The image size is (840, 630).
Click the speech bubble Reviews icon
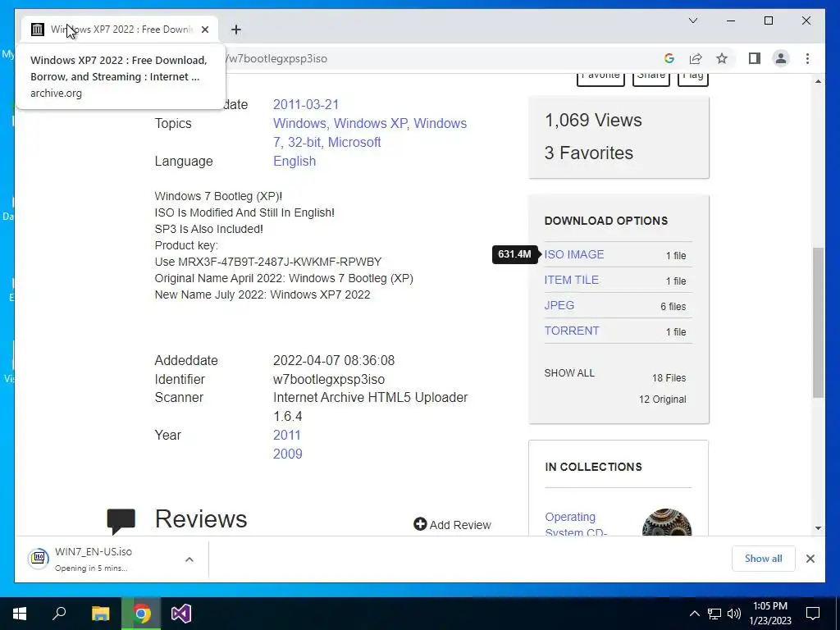pyautogui.click(x=121, y=521)
